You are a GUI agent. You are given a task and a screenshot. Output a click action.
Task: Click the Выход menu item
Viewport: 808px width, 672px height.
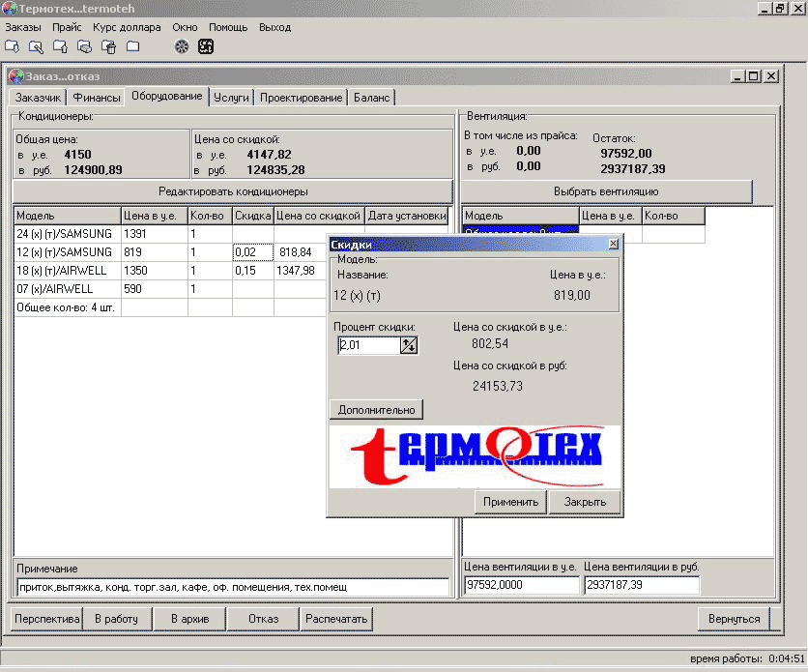(275, 27)
